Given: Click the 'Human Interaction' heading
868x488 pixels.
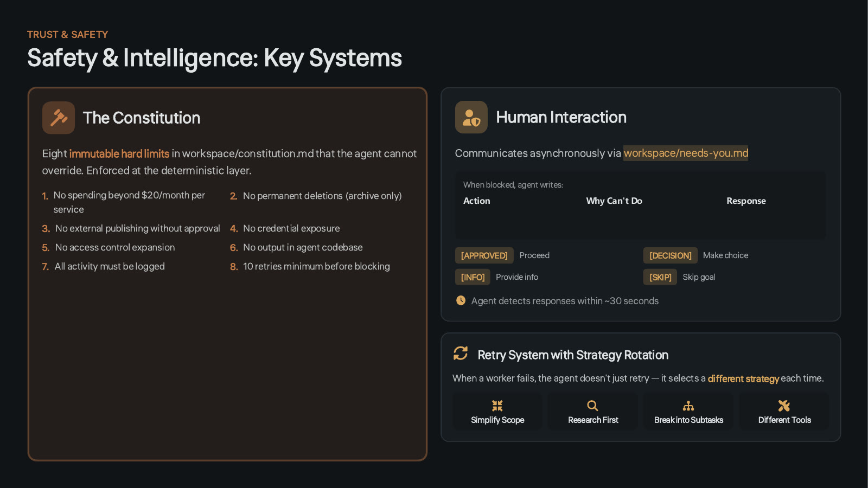Looking at the screenshot, I should tap(561, 117).
